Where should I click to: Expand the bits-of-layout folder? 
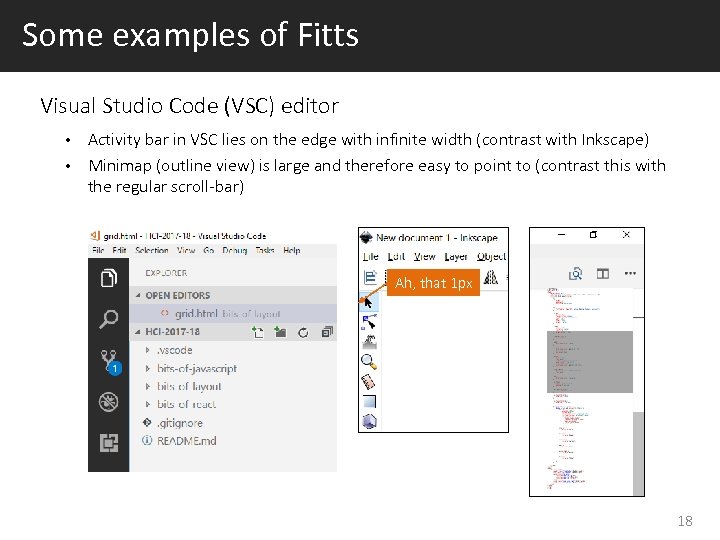(147, 387)
